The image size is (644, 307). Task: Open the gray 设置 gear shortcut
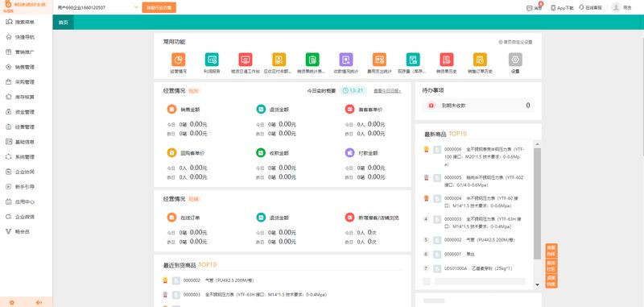pyautogui.click(x=515, y=60)
